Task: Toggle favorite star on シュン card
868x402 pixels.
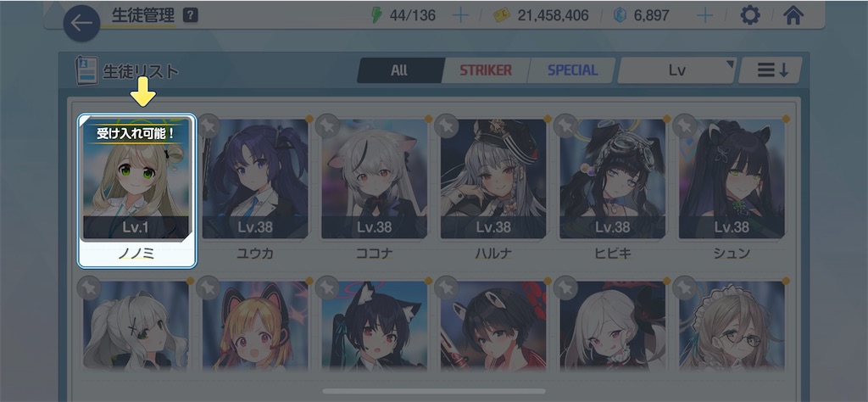Action: (x=685, y=126)
